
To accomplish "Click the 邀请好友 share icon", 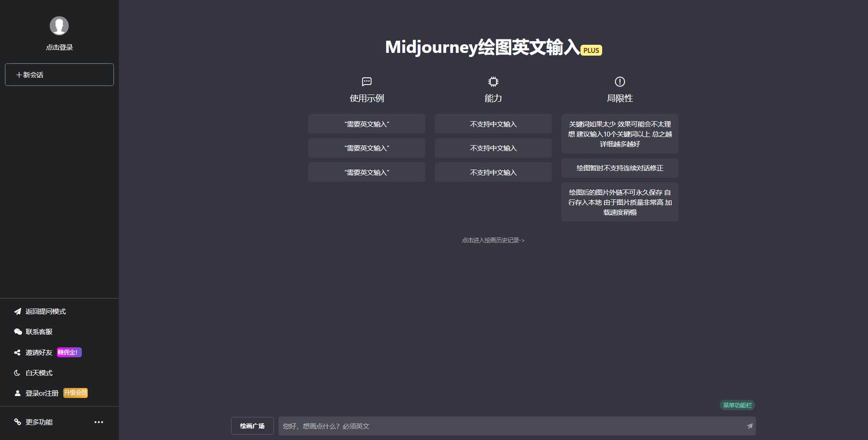I will [x=17, y=352].
